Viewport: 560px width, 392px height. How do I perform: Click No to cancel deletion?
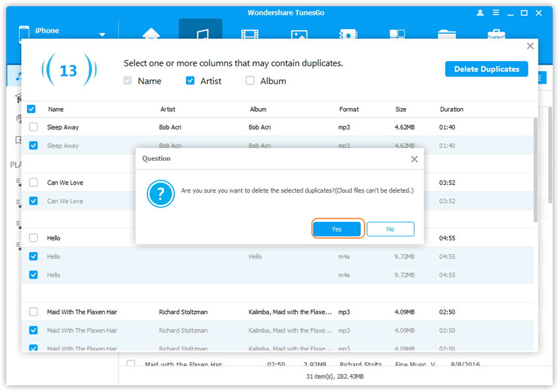(x=390, y=229)
